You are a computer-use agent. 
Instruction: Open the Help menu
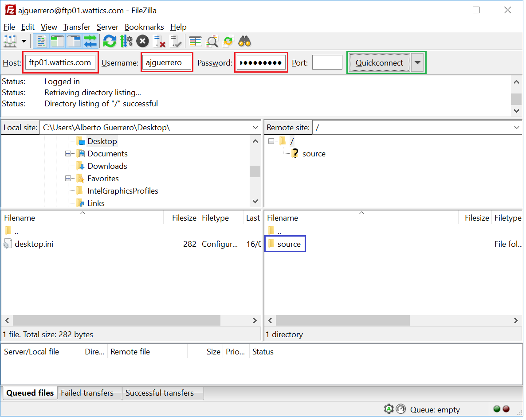[178, 27]
